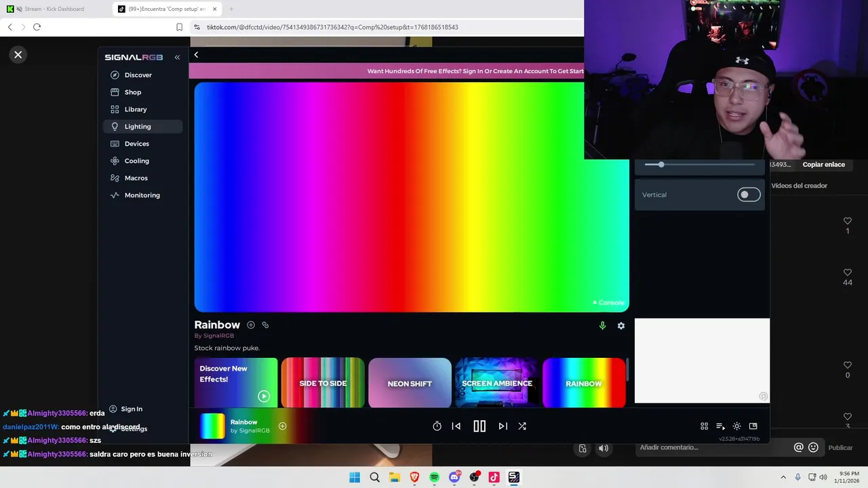The image size is (868, 488).
Task: Click Copiar enlace on TikTok page
Action: [x=824, y=165]
